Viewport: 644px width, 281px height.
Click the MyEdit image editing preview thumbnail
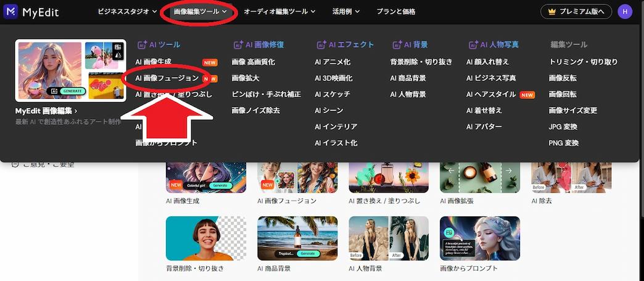[x=71, y=70]
